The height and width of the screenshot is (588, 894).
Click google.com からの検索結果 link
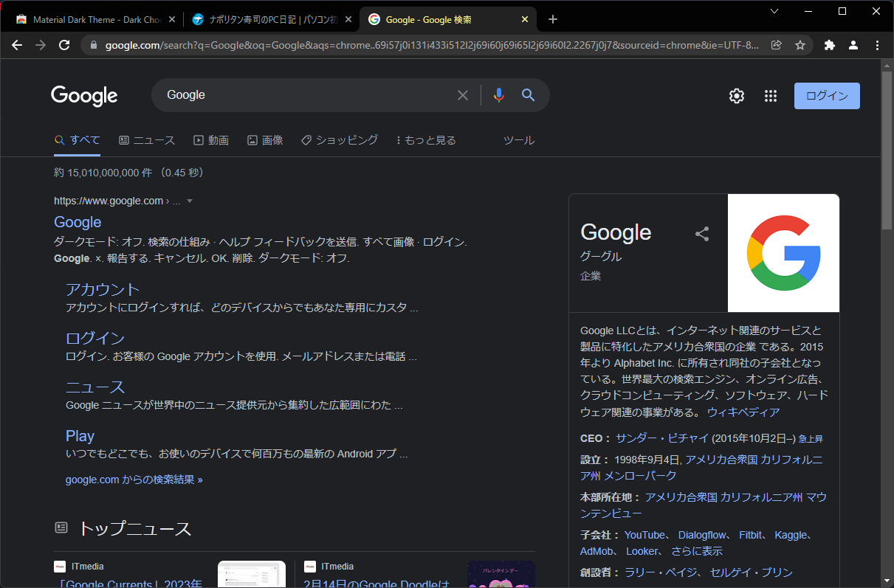click(134, 480)
